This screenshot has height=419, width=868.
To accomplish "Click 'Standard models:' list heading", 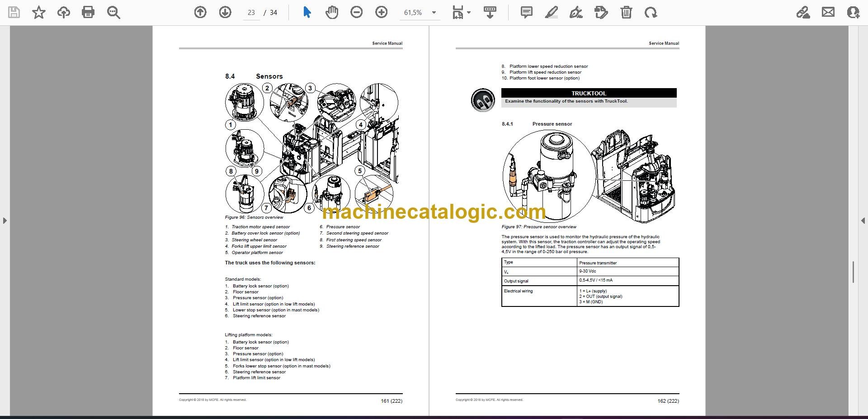I will click(x=243, y=279).
